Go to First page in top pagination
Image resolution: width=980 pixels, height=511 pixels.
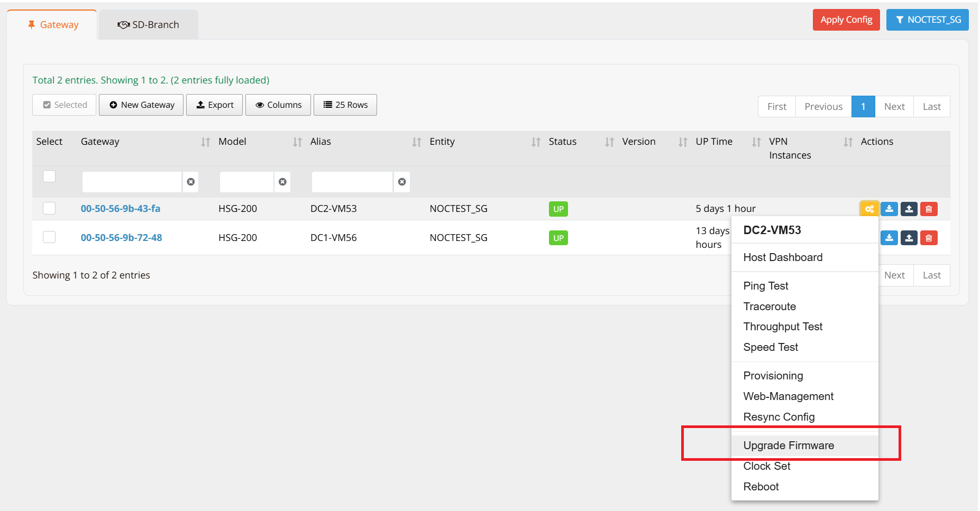click(x=777, y=106)
